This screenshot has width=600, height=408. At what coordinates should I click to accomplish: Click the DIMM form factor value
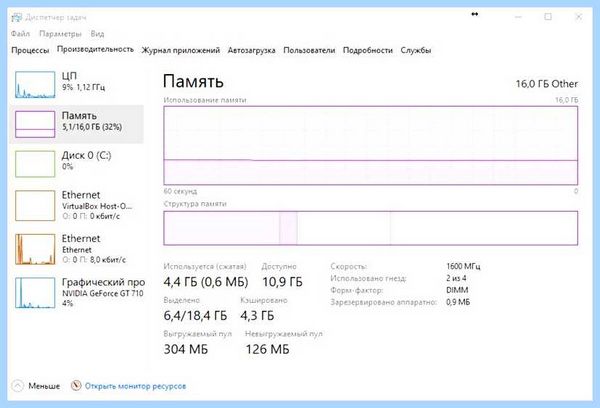point(457,290)
